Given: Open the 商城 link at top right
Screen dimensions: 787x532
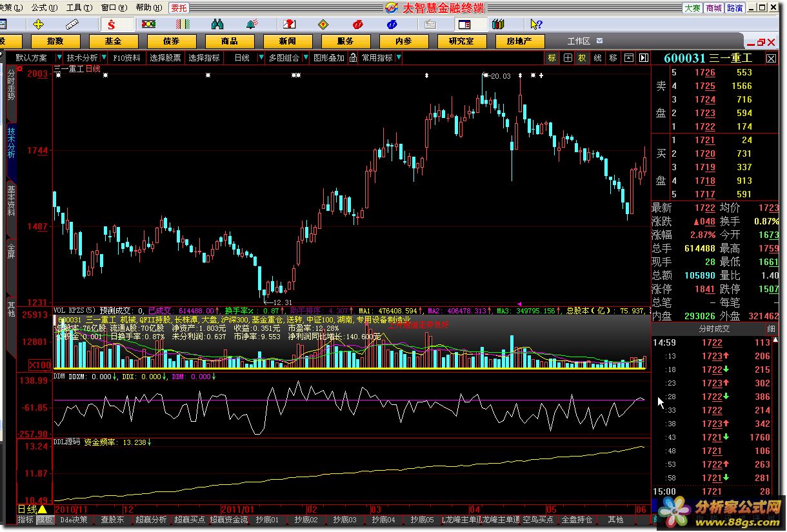Looking at the screenshot, I should coord(713,8).
